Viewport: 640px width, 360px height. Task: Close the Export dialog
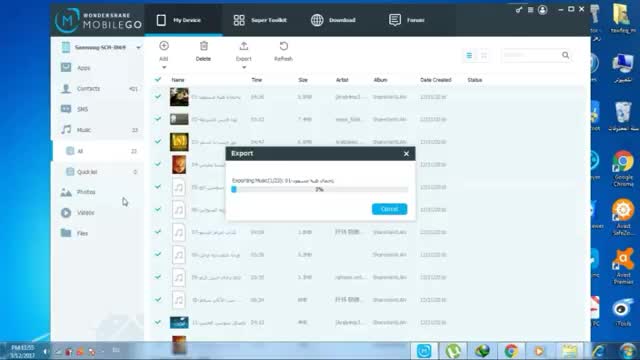pos(406,154)
